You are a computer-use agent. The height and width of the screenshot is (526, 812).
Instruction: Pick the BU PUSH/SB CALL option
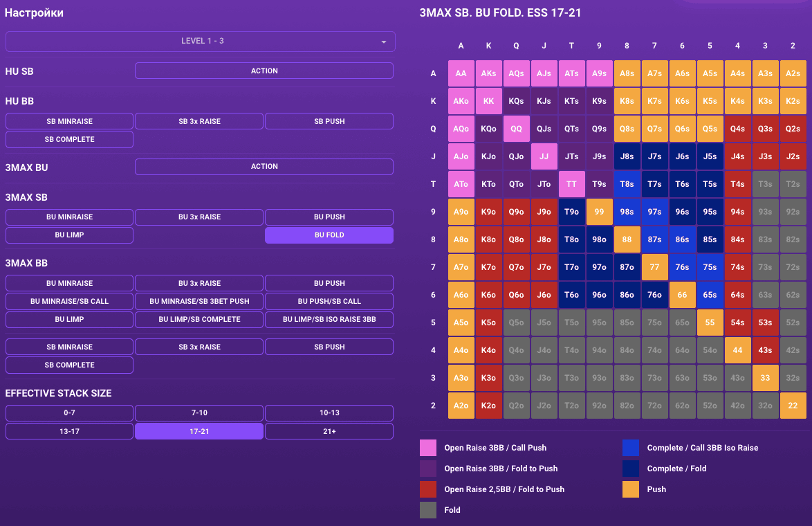[x=329, y=302]
